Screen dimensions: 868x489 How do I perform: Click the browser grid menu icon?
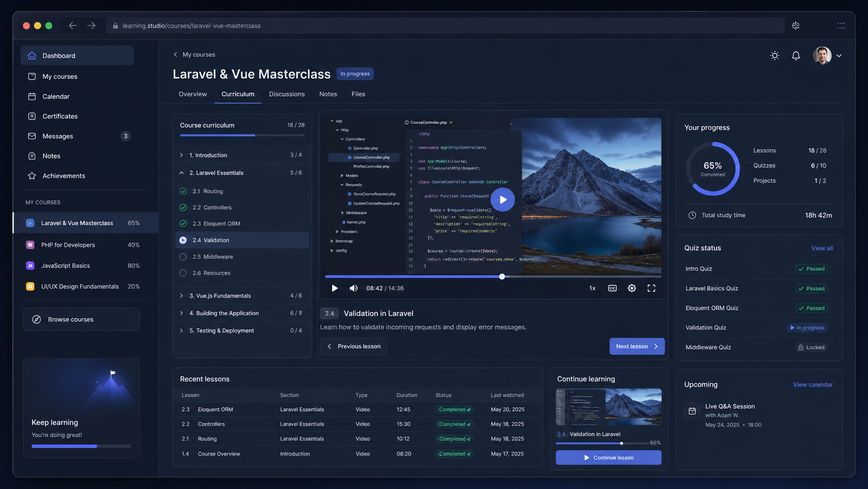pyautogui.click(x=841, y=25)
